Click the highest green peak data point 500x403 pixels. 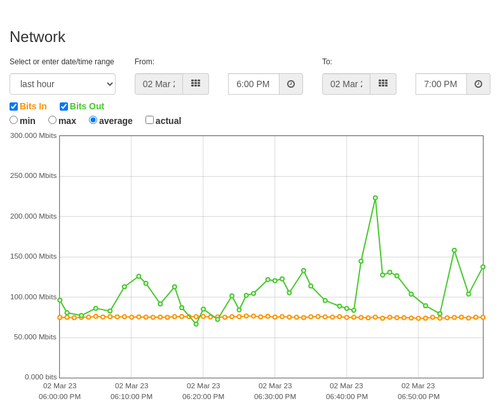pyautogui.click(x=375, y=198)
